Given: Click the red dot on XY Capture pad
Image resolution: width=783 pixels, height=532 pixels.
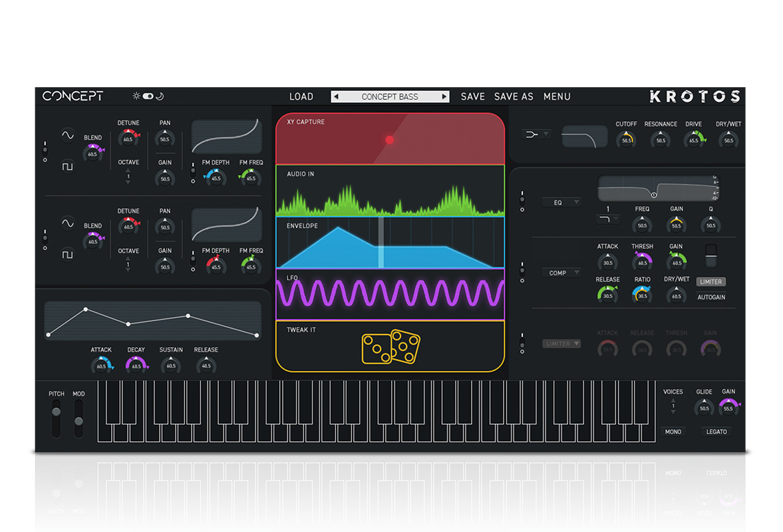Looking at the screenshot, I should coord(389,140).
